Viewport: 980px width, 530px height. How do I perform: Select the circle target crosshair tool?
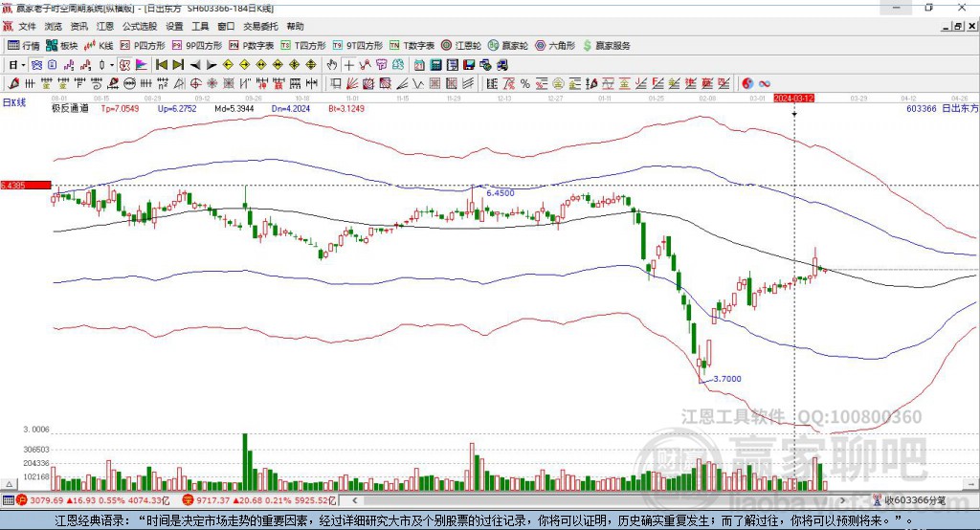tap(195, 84)
